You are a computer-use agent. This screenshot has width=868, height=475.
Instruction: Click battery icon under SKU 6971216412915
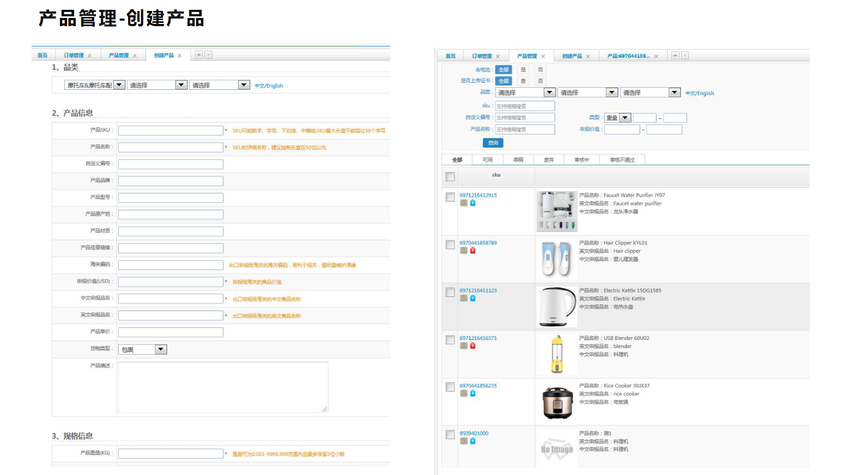tap(472, 203)
